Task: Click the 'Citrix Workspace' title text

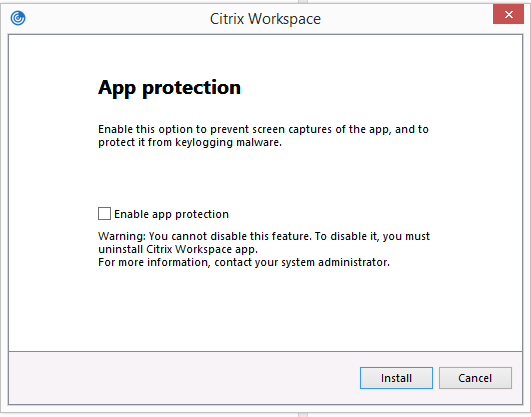Action: pos(265,19)
